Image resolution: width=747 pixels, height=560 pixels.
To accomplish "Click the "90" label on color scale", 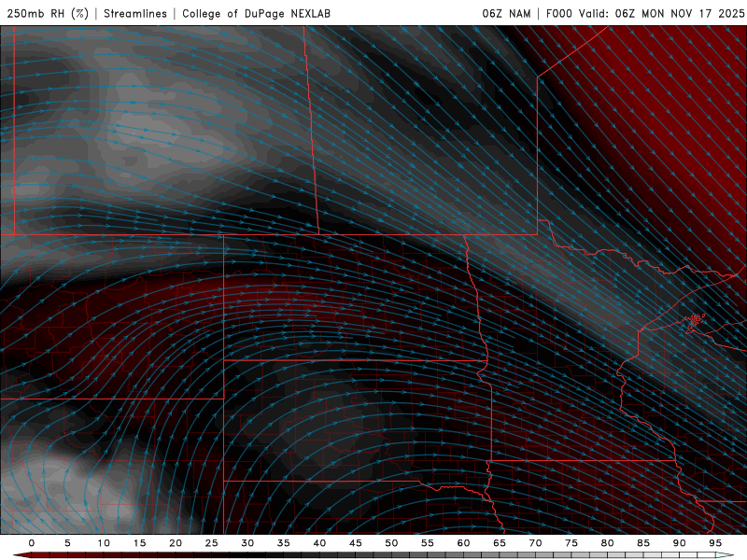I will [x=679, y=543].
